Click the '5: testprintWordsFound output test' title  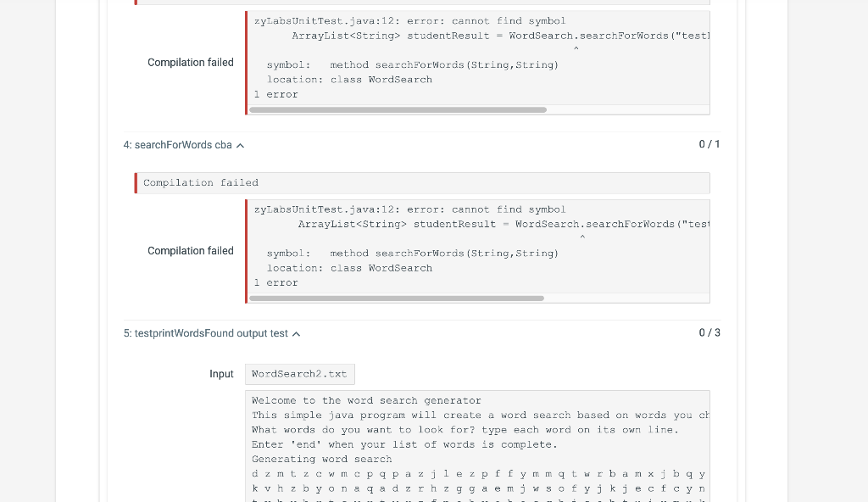205,333
